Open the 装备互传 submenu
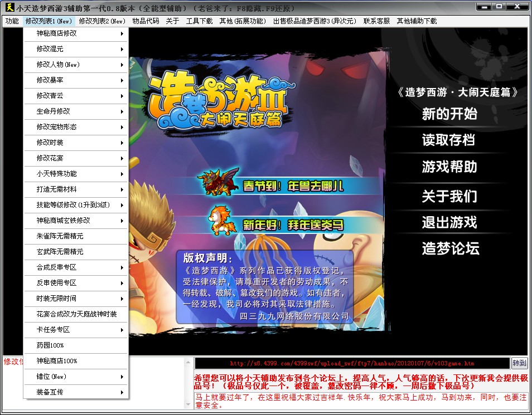The height and width of the screenshot is (415, 532). coord(76,392)
